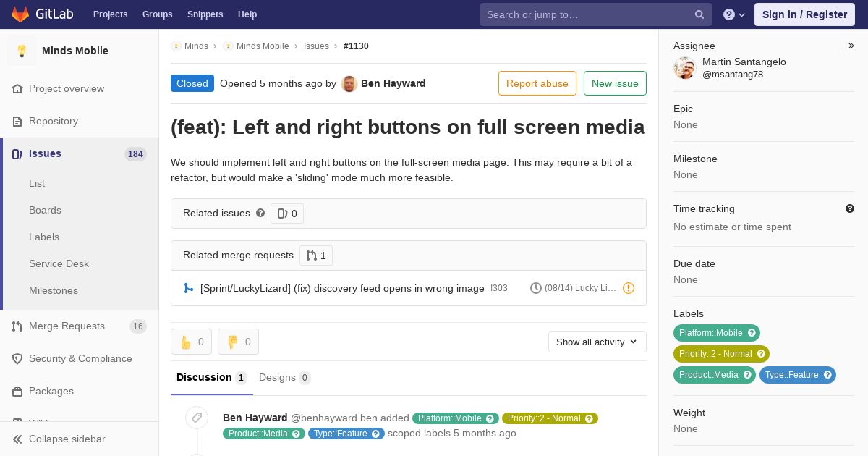Click the Report abuse button
The width and height of the screenshot is (868, 456).
point(537,83)
